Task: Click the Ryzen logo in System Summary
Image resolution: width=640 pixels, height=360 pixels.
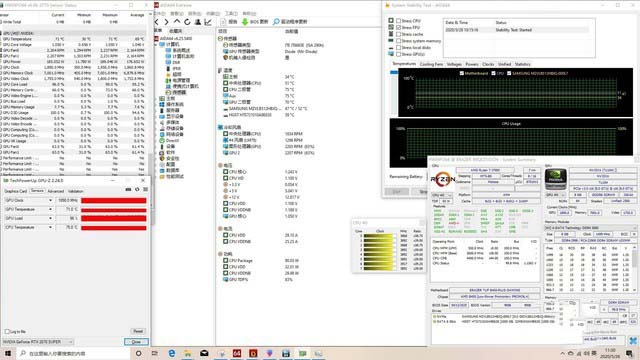Action: (443, 179)
